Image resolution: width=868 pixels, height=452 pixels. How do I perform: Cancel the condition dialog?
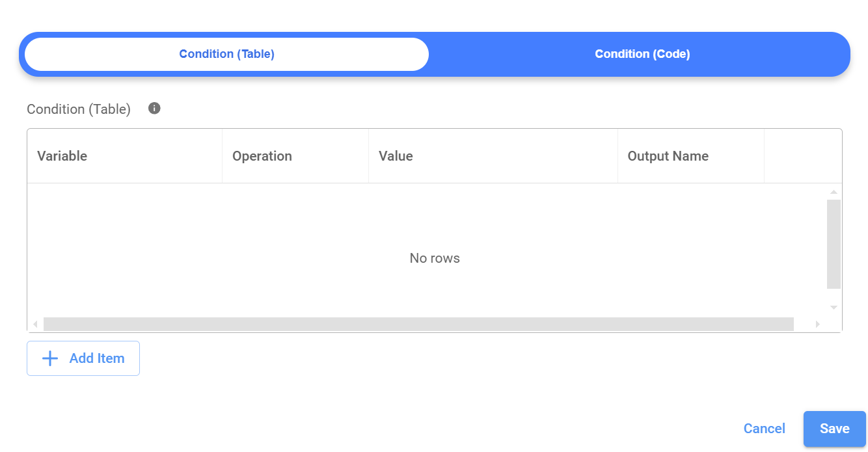(764, 429)
